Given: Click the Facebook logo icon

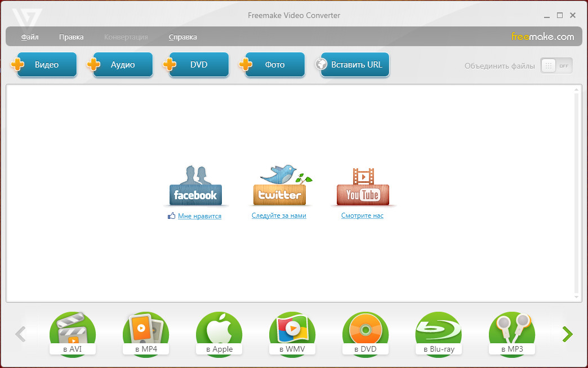Looking at the screenshot, I should point(195,187).
